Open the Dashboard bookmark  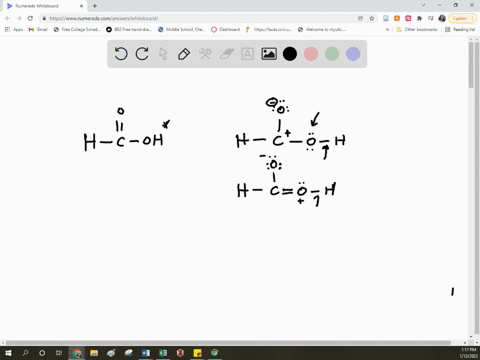[x=226, y=29]
